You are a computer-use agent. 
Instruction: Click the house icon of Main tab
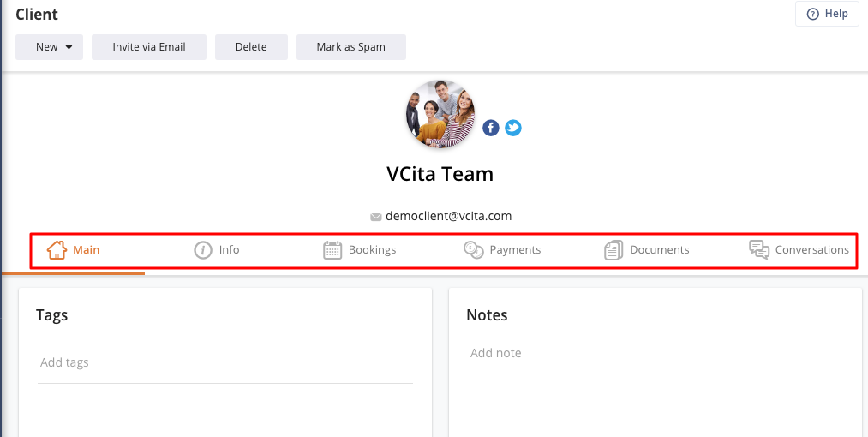[57, 250]
